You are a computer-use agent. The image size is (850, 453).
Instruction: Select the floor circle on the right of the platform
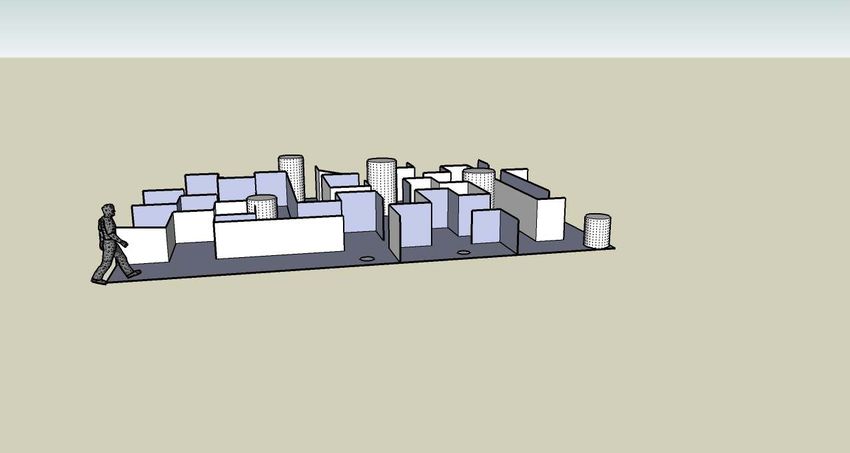[x=463, y=253]
